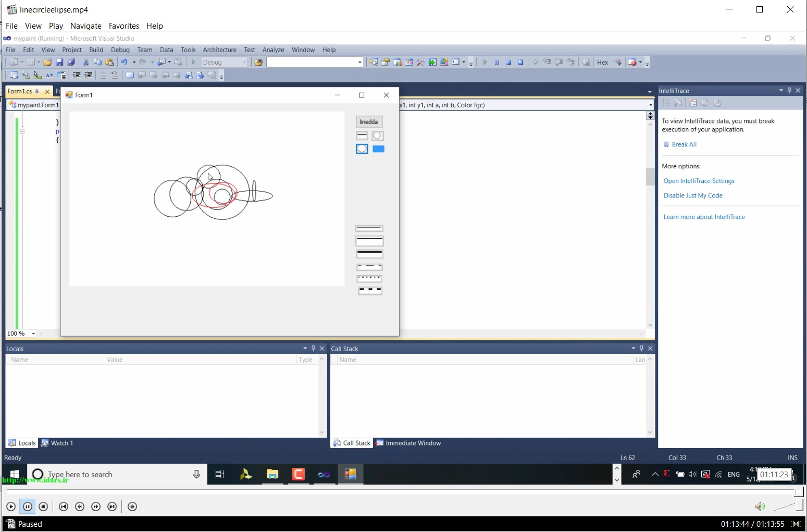Open the zoom 100 % dropdown
The width and height of the screenshot is (807, 532).
click(33, 333)
